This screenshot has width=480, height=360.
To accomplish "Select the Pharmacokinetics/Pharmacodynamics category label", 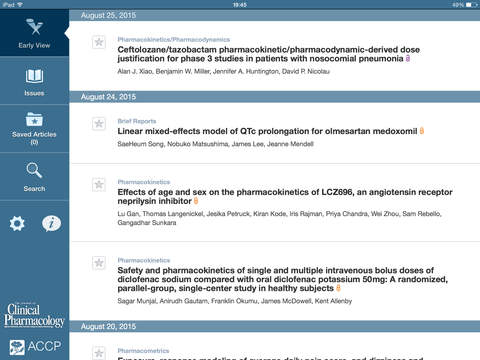I will click(174, 39).
